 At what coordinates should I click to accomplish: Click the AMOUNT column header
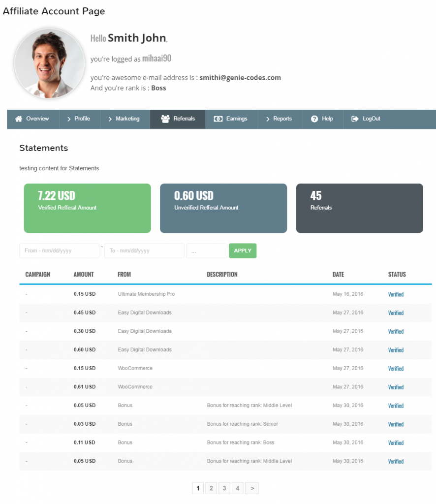[x=84, y=275]
